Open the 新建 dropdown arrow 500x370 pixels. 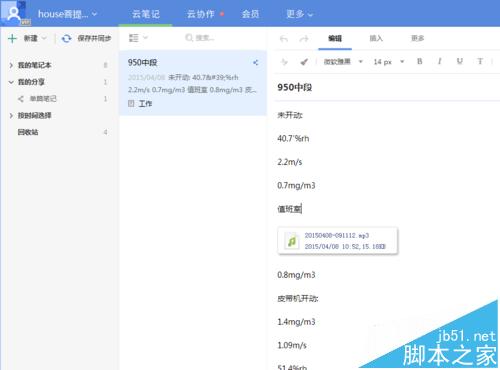(44, 38)
